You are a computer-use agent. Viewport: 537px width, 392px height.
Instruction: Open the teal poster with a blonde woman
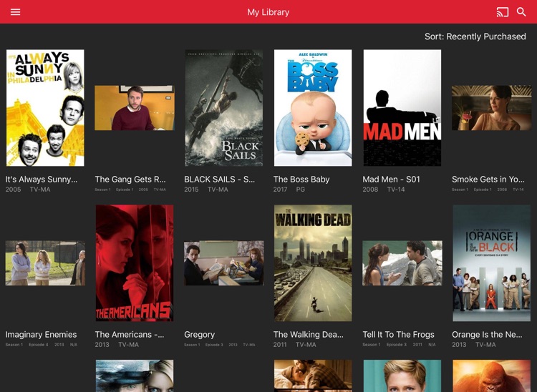tap(402, 376)
